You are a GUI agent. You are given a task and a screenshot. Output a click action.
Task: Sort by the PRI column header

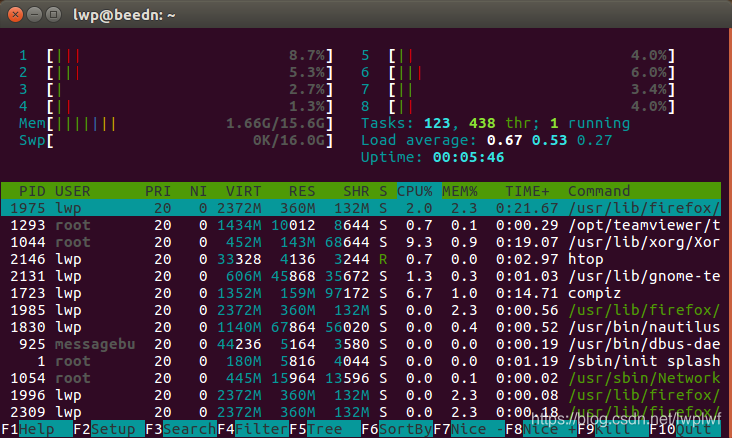coord(158,191)
